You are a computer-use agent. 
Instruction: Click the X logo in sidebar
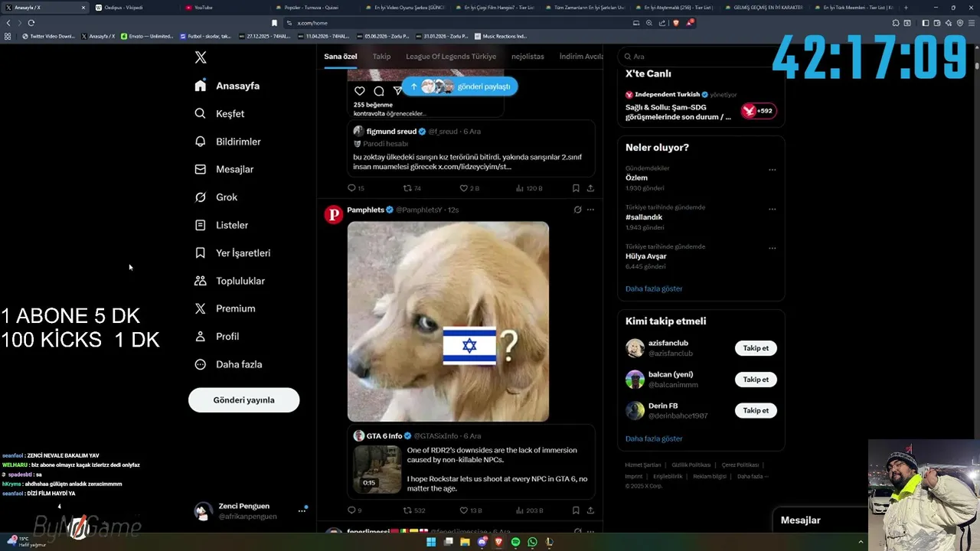(201, 57)
